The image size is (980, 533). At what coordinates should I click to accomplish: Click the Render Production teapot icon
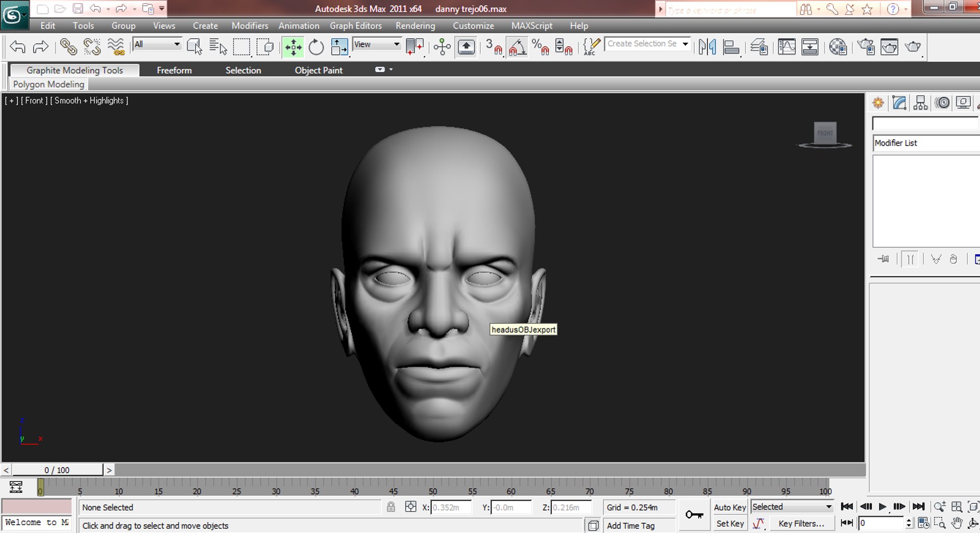913,47
